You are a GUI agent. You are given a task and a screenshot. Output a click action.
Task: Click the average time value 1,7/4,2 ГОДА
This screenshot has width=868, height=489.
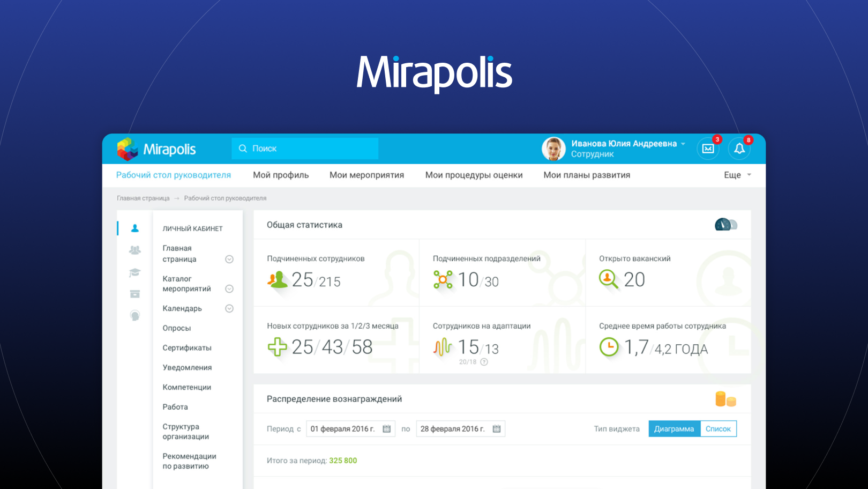pos(666,347)
